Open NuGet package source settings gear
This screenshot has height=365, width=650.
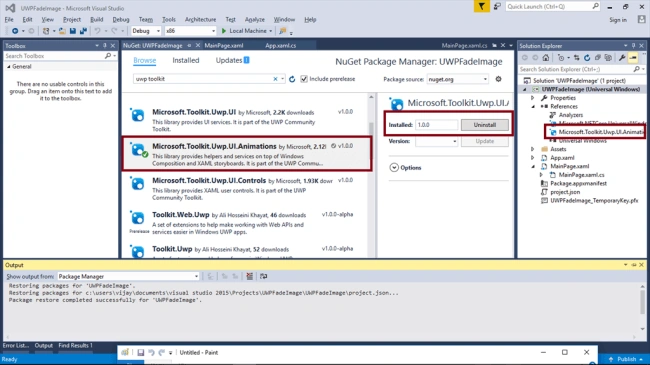[498, 79]
